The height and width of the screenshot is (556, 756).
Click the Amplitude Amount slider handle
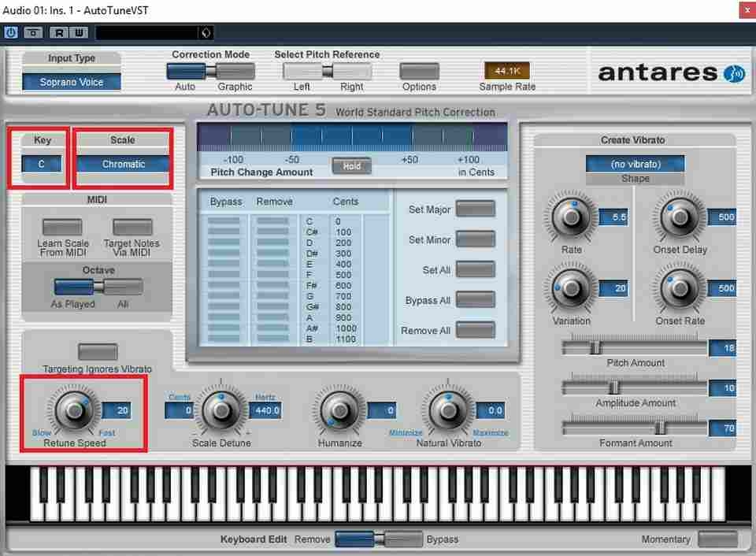613,387
